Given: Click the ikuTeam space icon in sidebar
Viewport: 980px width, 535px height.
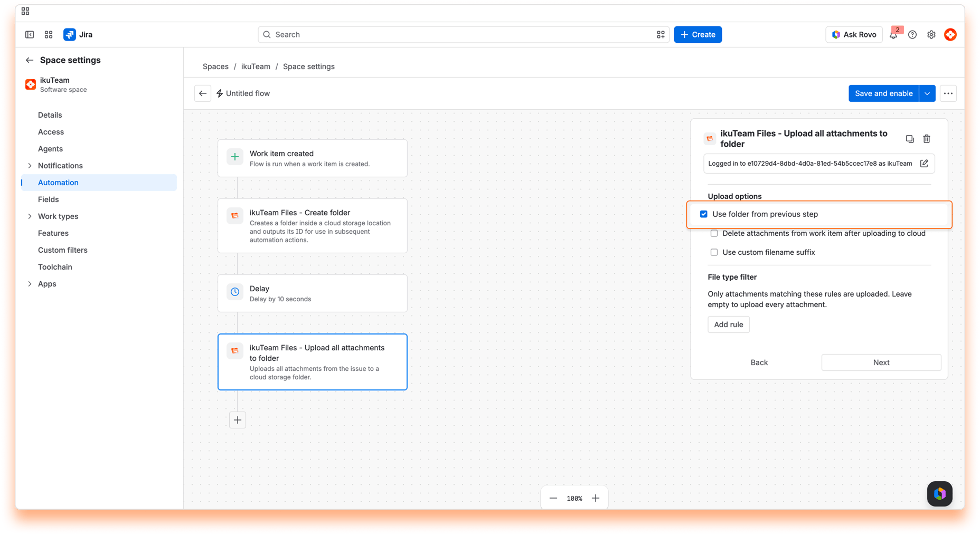Looking at the screenshot, I should [31, 84].
